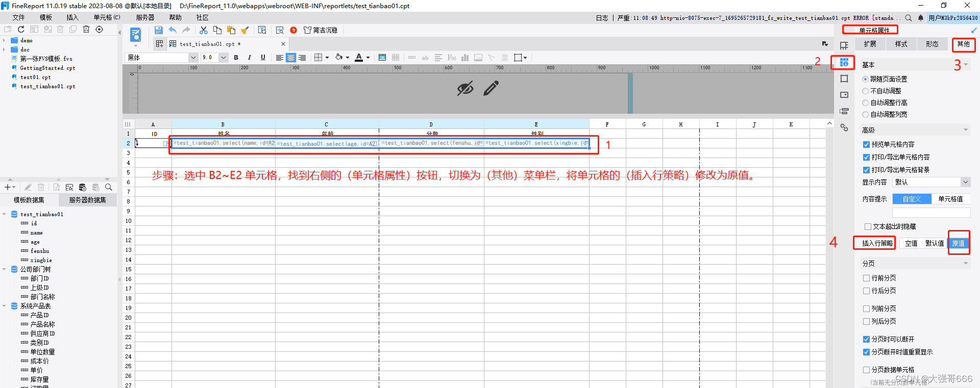Collapse the 高级 section
Image resolution: width=980 pixels, height=388 pixels.
click(966, 130)
